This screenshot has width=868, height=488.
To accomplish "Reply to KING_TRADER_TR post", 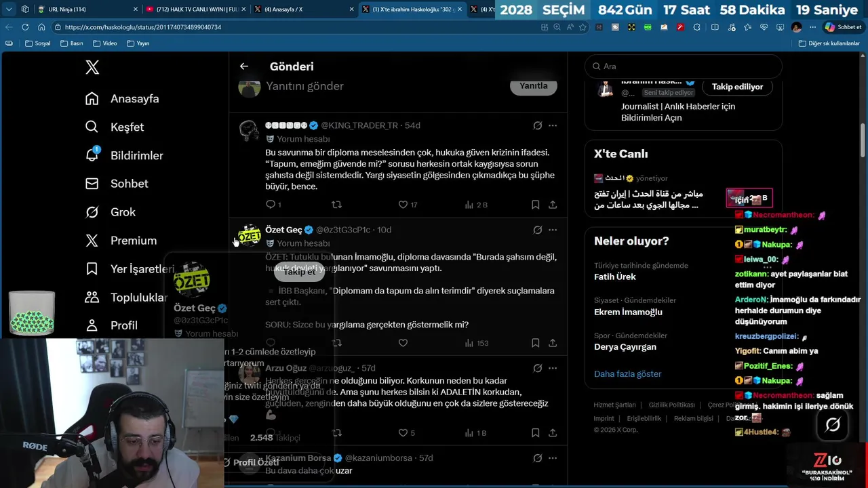I will pyautogui.click(x=271, y=204).
